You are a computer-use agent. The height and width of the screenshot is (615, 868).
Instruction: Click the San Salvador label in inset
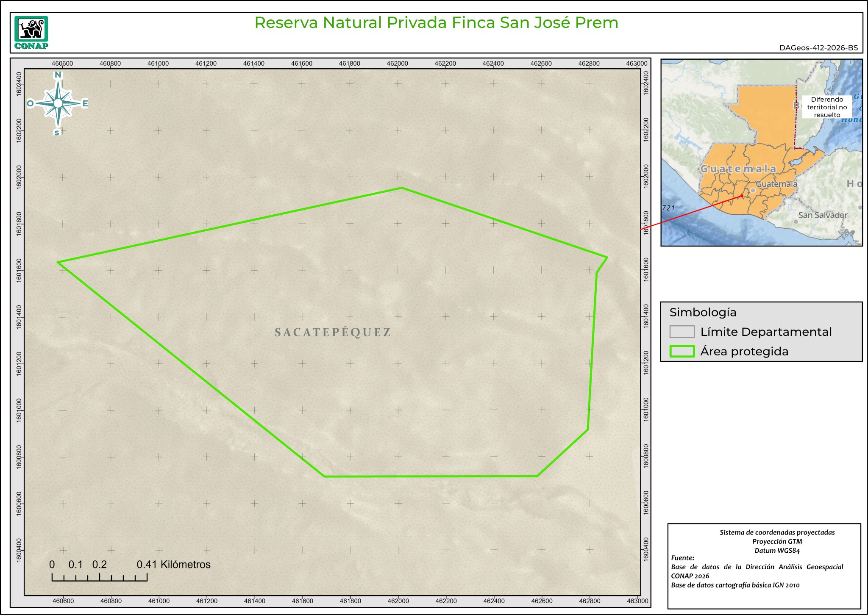coord(822,215)
